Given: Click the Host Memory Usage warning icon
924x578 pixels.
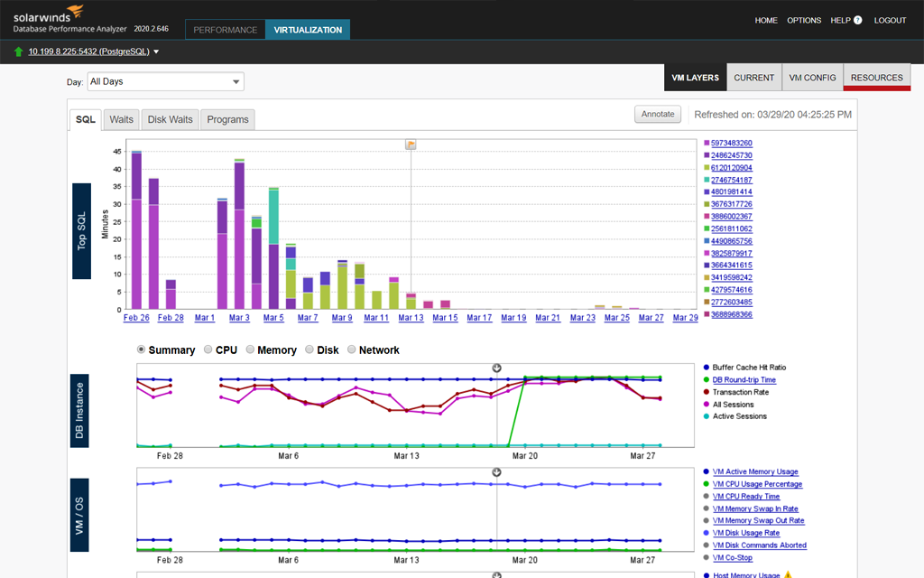Looking at the screenshot, I should pos(787,575).
